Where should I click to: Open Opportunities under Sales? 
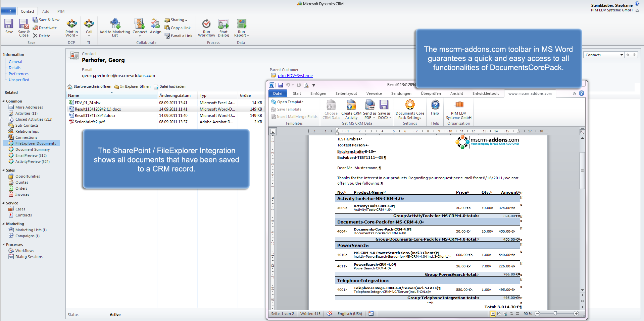(x=28, y=176)
